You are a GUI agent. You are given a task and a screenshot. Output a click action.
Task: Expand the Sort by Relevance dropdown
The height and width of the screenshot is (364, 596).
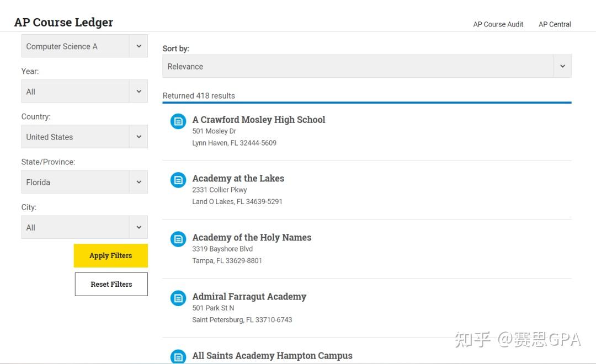(x=366, y=66)
